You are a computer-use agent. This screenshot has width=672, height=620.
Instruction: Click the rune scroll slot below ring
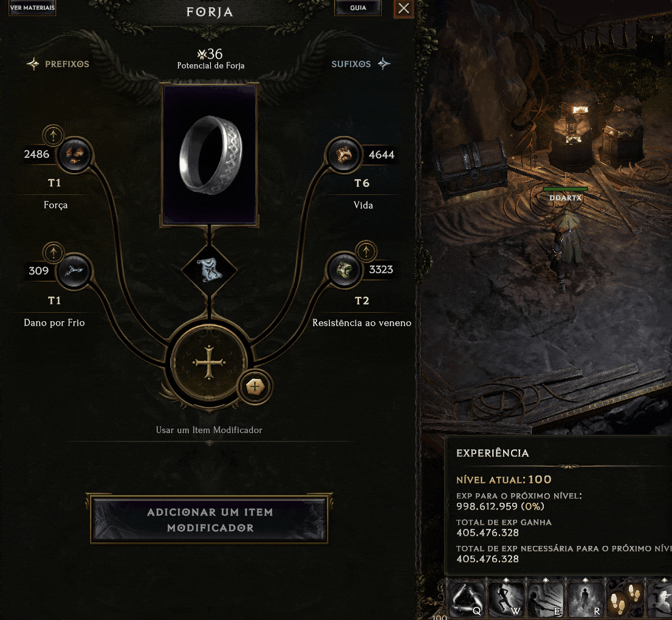tap(209, 270)
